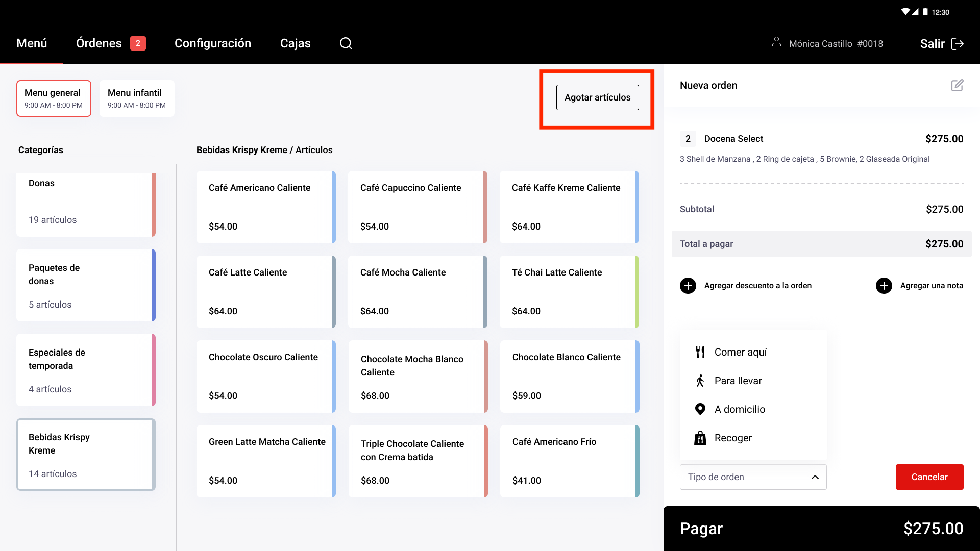This screenshot has height=551, width=980.
Task: Open the Especiales de temporada category
Action: click(86, 370)
